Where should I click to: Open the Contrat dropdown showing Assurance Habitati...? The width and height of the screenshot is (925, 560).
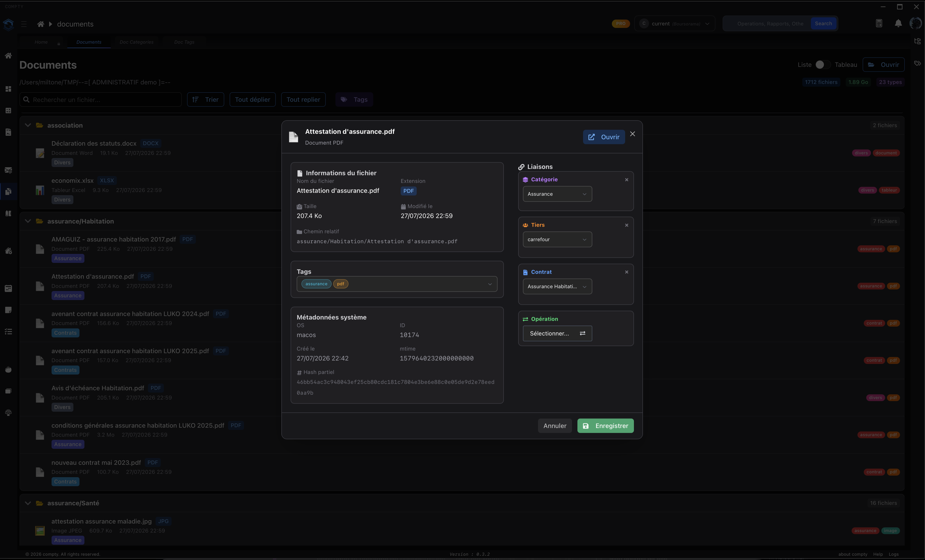(557, 287)
